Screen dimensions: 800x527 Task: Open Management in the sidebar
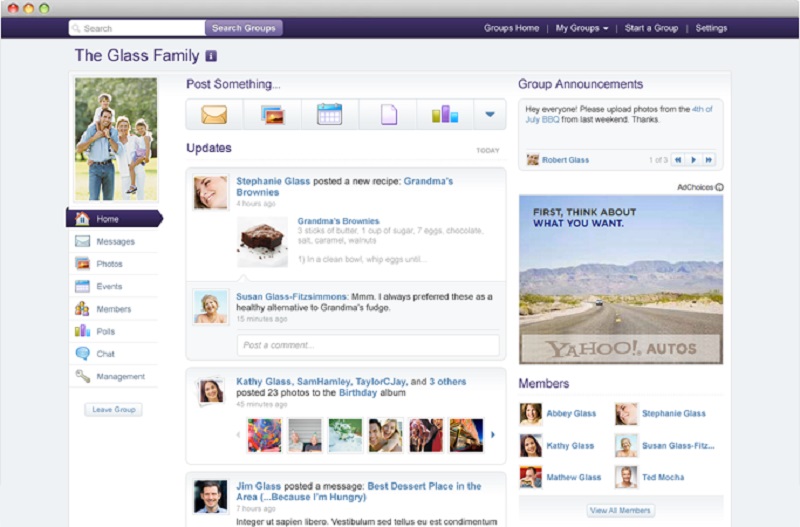pos(113,376)
